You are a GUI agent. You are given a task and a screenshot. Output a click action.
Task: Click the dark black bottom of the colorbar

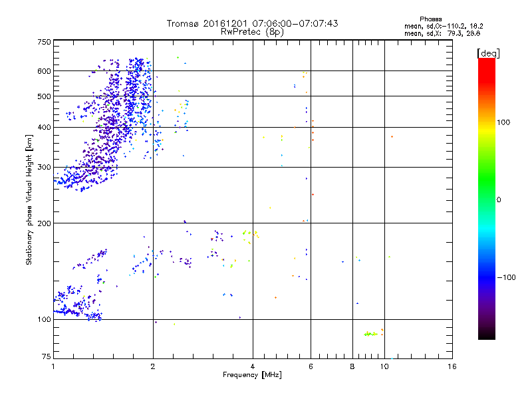point(487,333)
